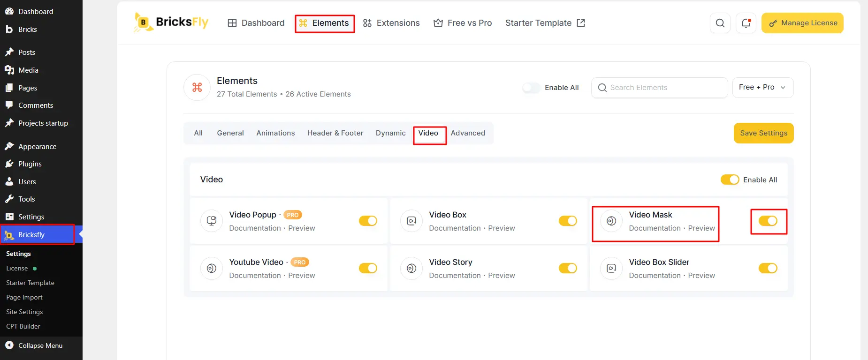Toggle the global Enable All switch
This screenshot has height=360, width=868.
531,88
